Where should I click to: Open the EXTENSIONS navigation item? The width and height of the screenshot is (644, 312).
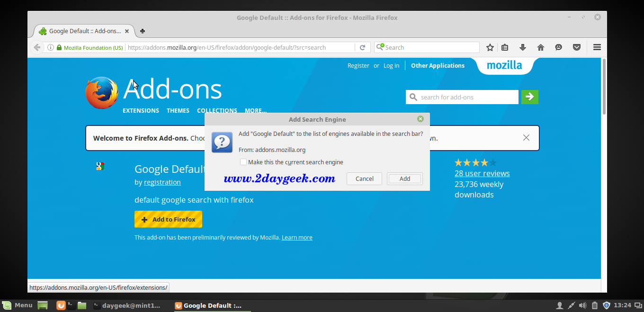pos(141,110)
